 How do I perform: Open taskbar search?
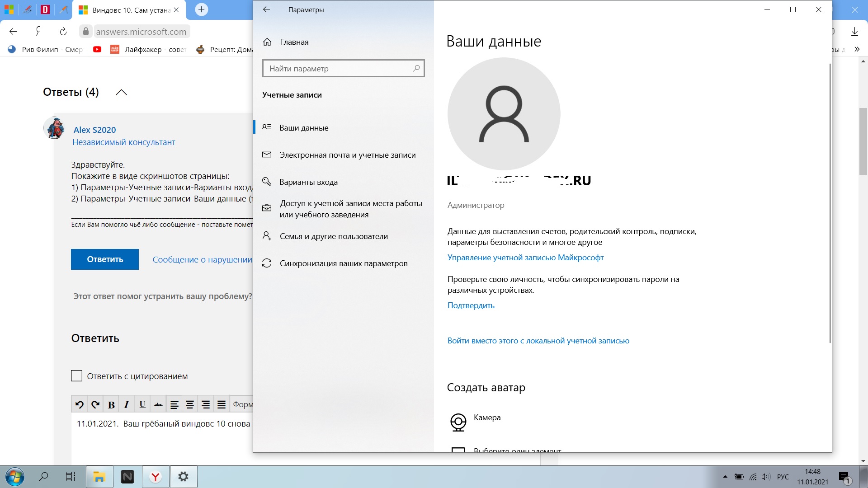click(x=43, y=477)
